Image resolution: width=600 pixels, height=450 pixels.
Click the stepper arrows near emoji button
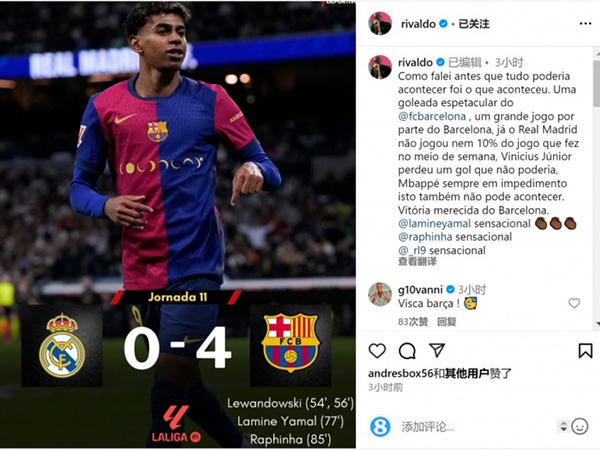[x=563, y=426]
